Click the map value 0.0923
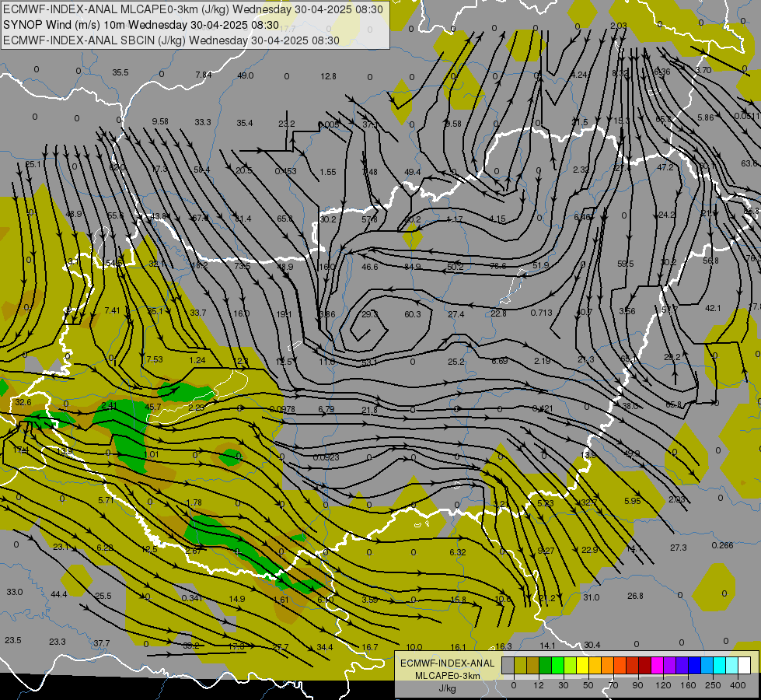This screenshot has width=761, height=700. point(326,457)
